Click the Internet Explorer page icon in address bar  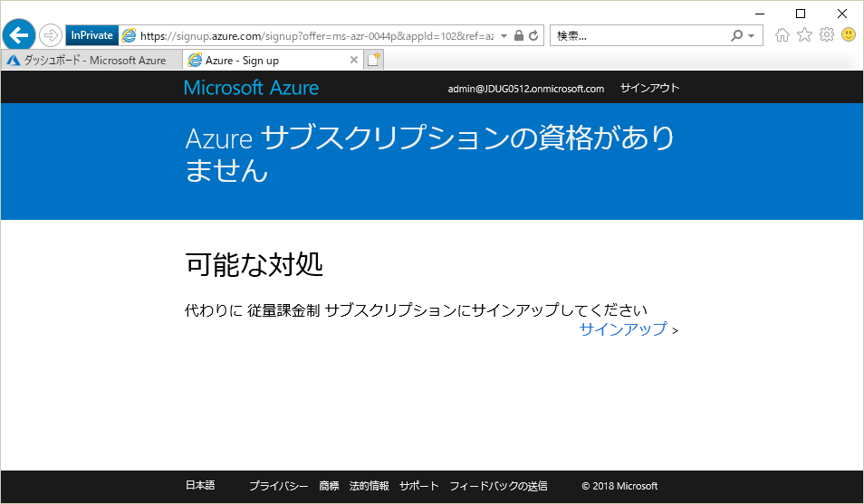pyautogui.click(x=129, y=36)
